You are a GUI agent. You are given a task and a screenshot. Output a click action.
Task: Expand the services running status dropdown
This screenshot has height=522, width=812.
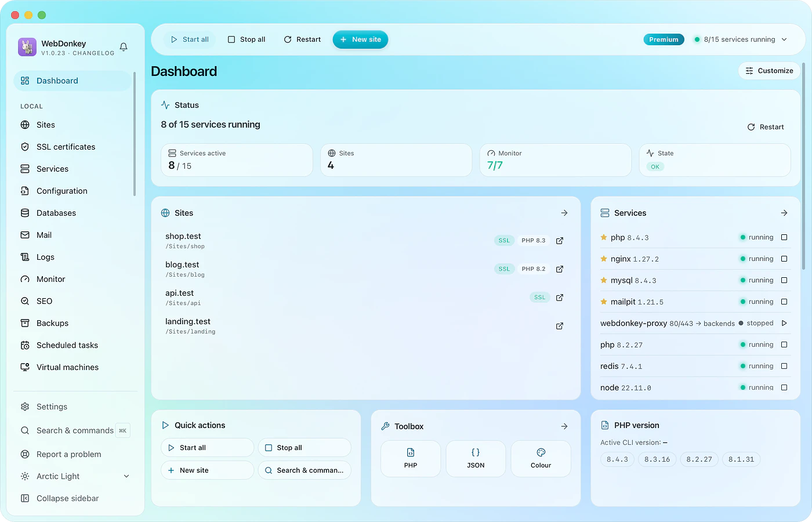coord(741,39)
